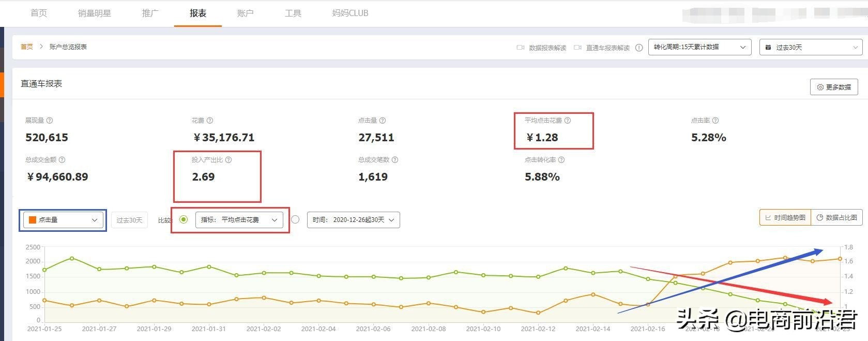Screen dimensions: 868x341
Task: Click the video icon before 数据报表解读
Action: point(521,48)
